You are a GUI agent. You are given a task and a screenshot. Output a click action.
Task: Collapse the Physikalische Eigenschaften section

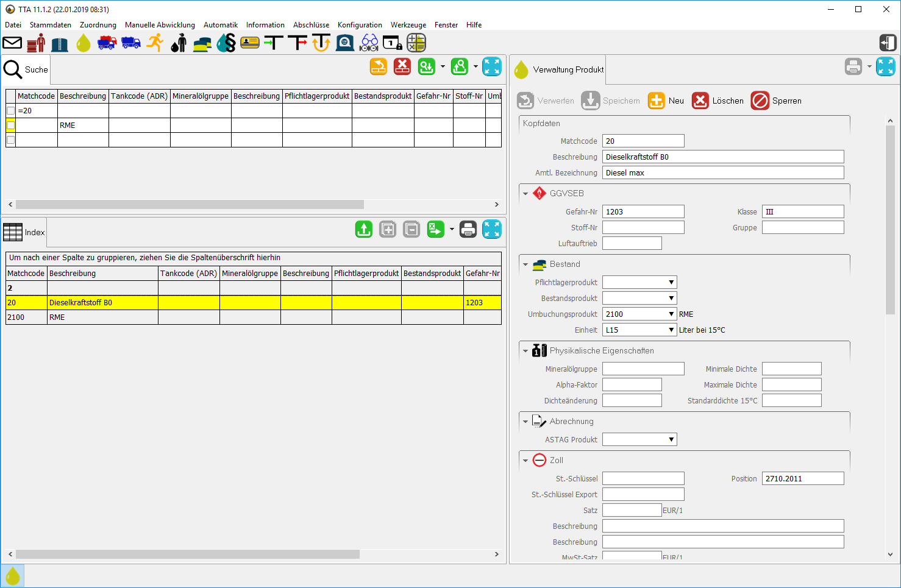pyautogui.click(x=525, y=351)
